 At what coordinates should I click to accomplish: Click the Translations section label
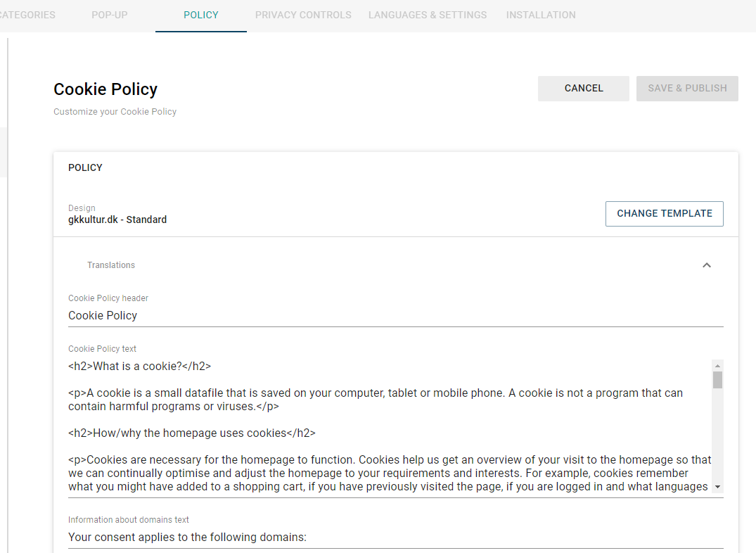point(111,265)
